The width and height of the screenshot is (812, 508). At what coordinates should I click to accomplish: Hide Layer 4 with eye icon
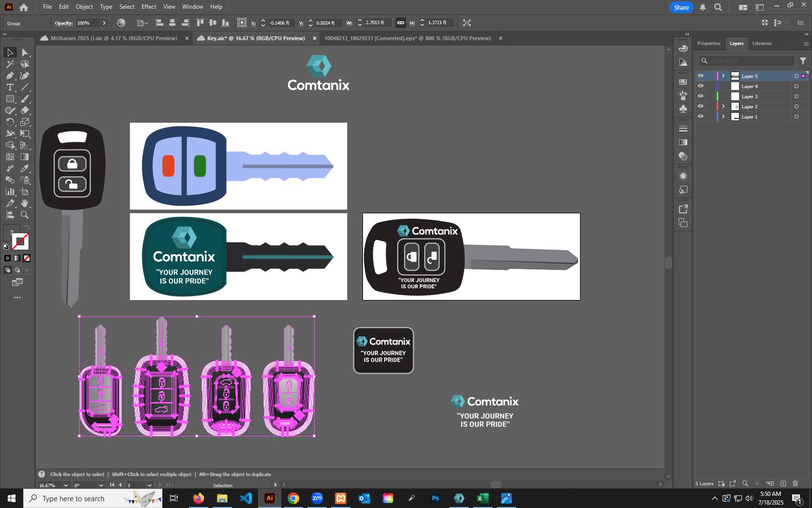(700, 86)
